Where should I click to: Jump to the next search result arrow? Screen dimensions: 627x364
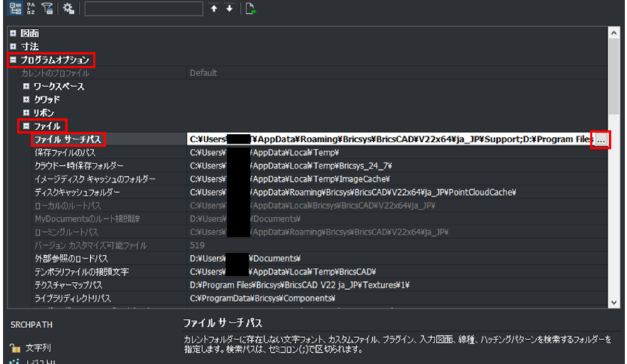[229, 8]
